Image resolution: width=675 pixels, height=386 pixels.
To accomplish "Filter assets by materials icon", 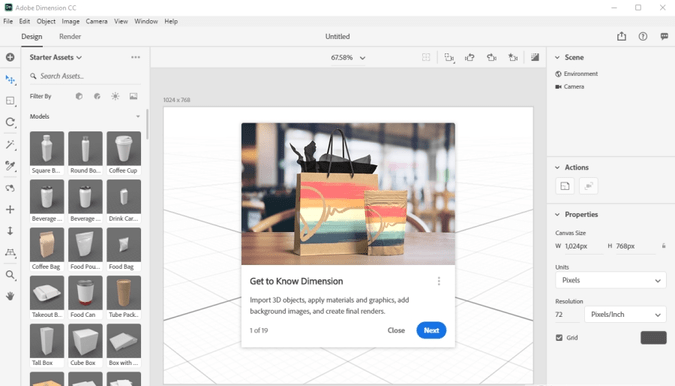I will pos(97,96).
